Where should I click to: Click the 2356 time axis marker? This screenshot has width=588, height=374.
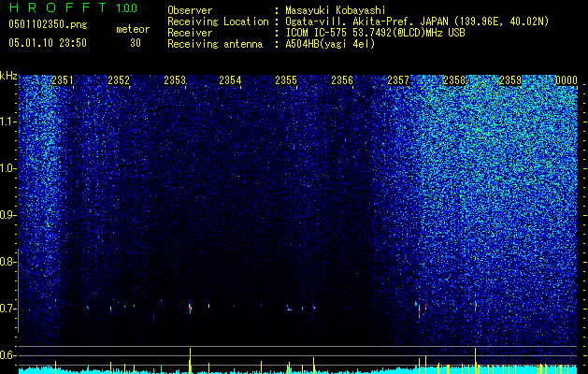[x=342, y=80]
